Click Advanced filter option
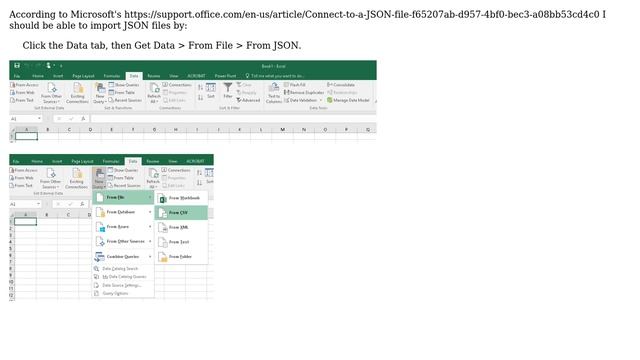 pyautogui.click(x=248, y=100)
